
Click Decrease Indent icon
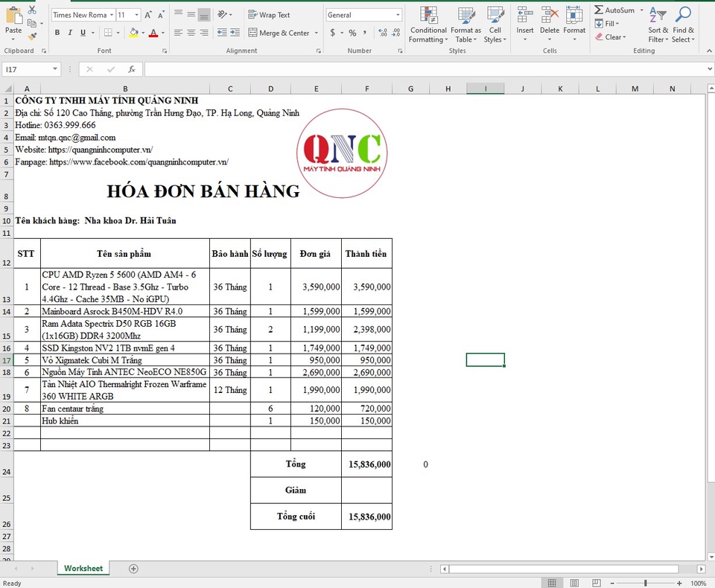pos(222,32)
